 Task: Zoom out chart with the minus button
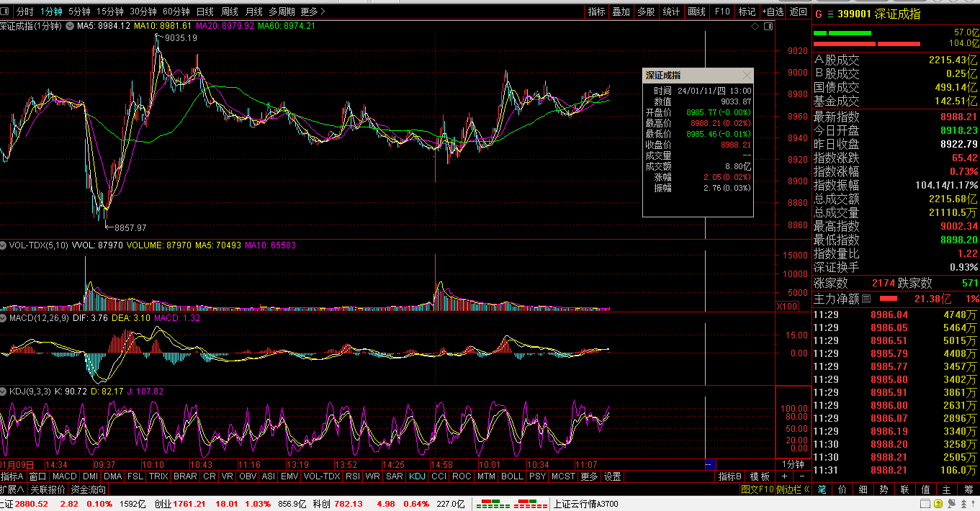[802, 476]
